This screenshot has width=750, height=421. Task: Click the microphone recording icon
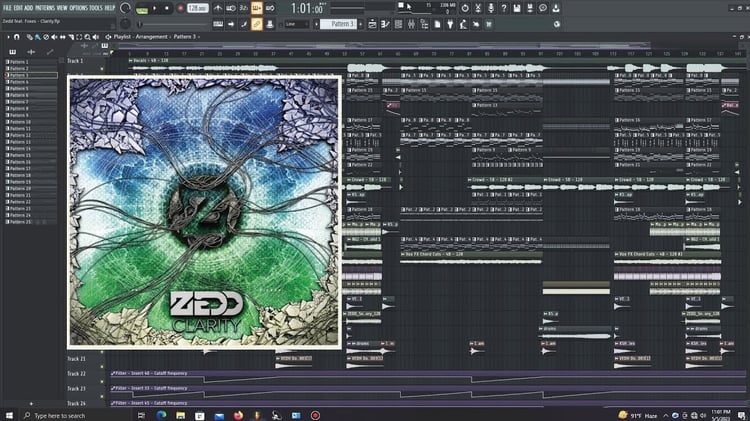tap(491, 8)
